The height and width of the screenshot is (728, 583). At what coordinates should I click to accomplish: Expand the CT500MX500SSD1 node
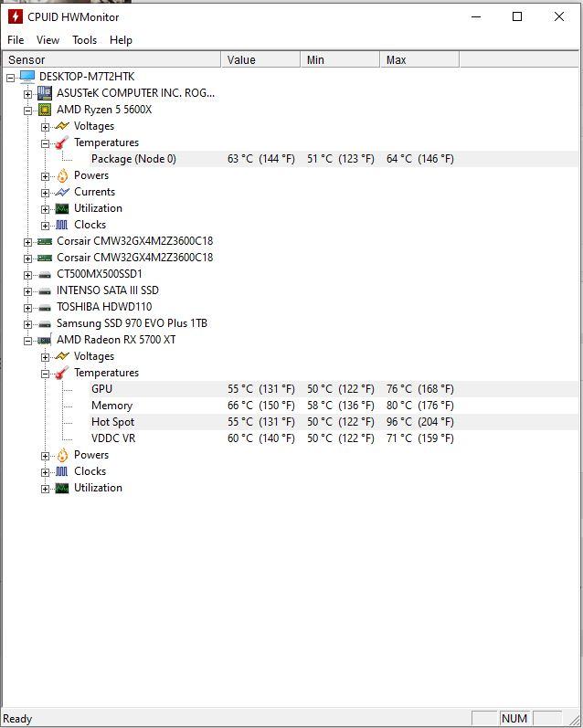(28, 275)
